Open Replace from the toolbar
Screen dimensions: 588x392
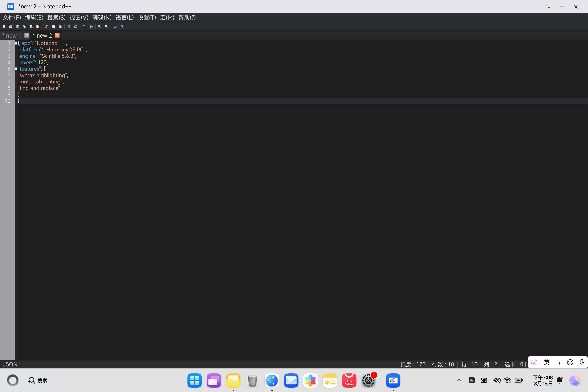(x=91, y=26)
